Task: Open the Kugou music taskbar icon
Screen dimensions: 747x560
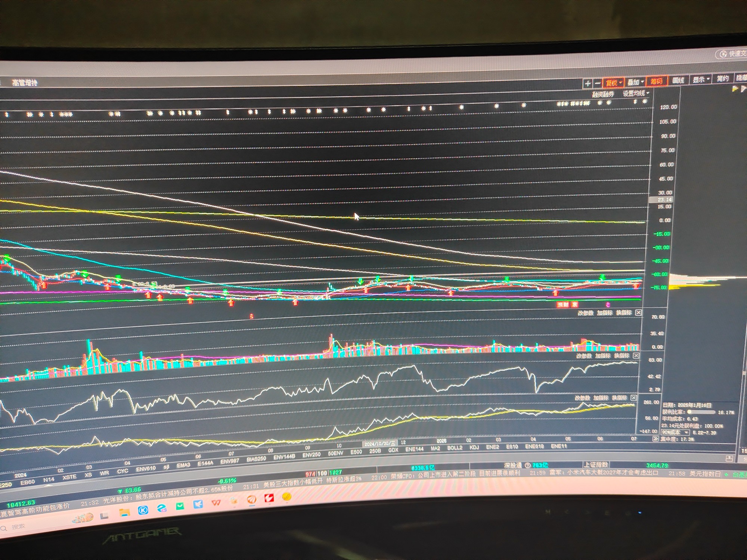Action: (x=143, y=510)
